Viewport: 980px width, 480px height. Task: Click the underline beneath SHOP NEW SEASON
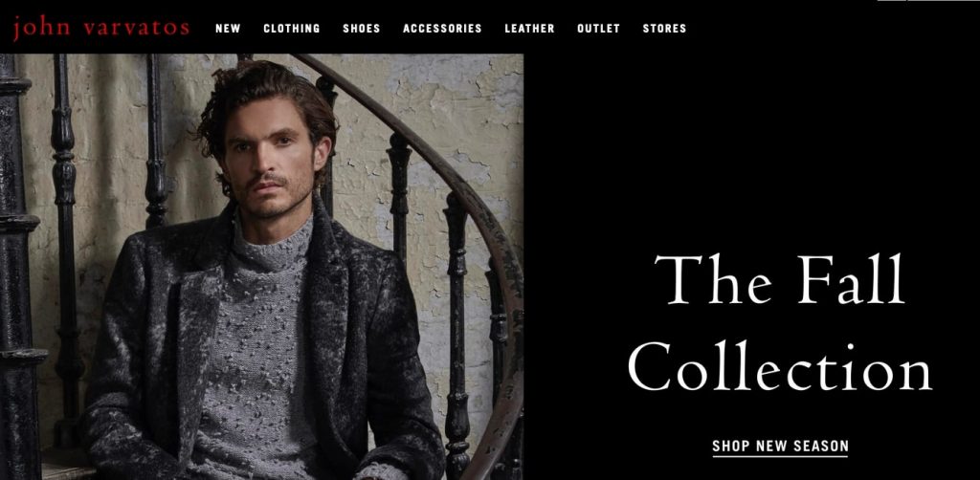[x=780, y=456]
